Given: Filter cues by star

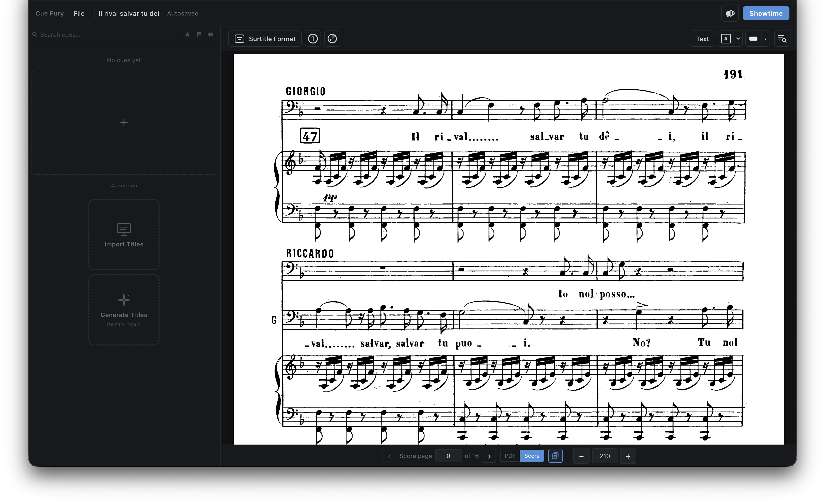Looking at the screenshot, I should [x=187, y=35].
